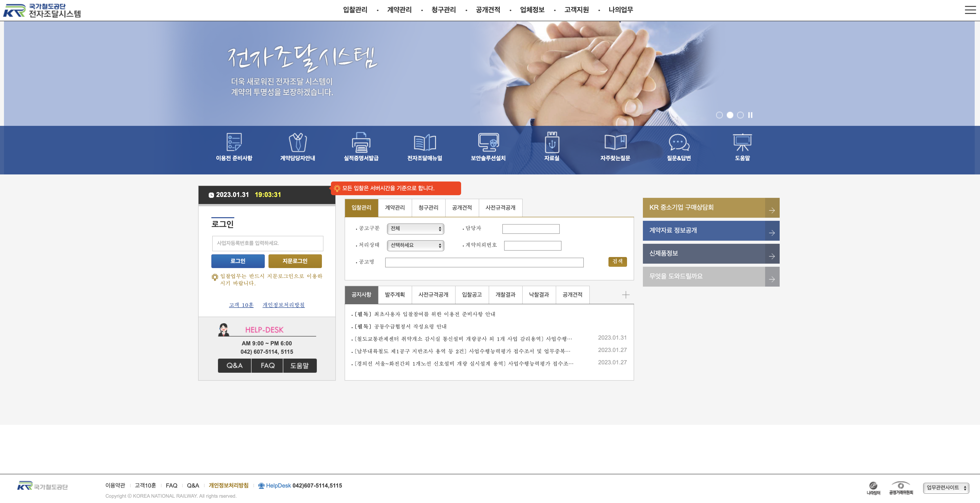Switch to the 입찰공고 notice tab
This screenshot has height=503, width=980.
[472, 294]
